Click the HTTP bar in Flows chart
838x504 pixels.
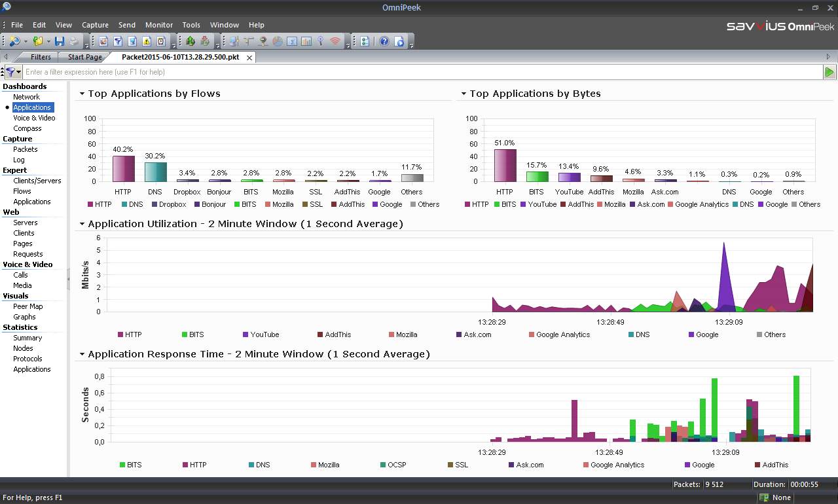pyautogui.click(x=124, y=168)
